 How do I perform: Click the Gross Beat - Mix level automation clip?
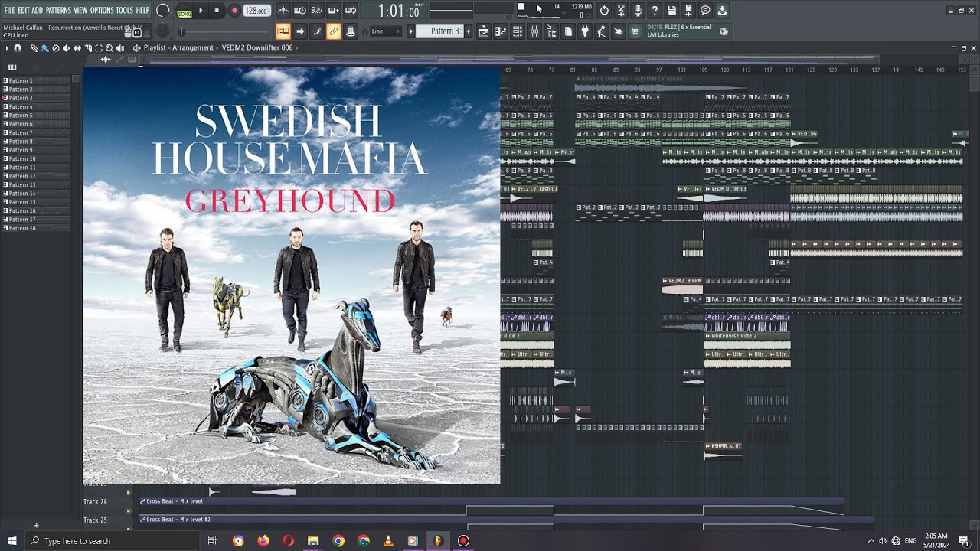pyautogui.click(x=492, y=501)
